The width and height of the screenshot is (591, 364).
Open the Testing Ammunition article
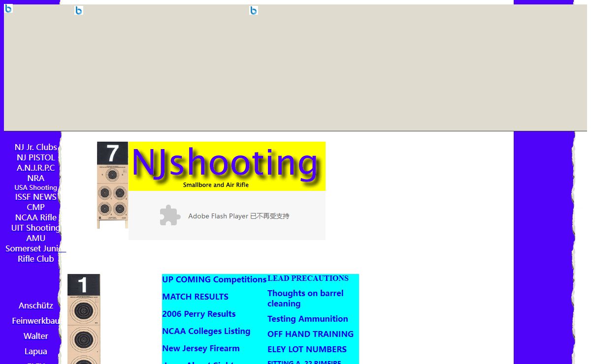coord(308,319)
